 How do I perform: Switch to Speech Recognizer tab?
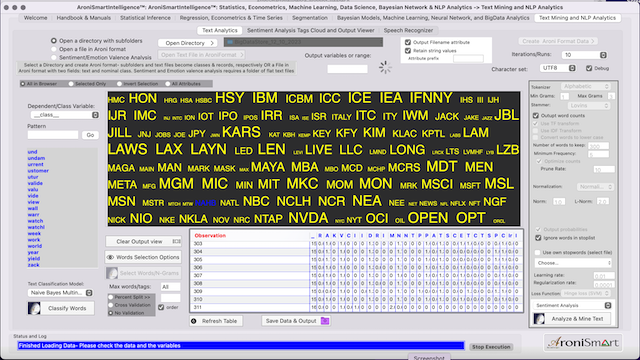pos(408,30)
